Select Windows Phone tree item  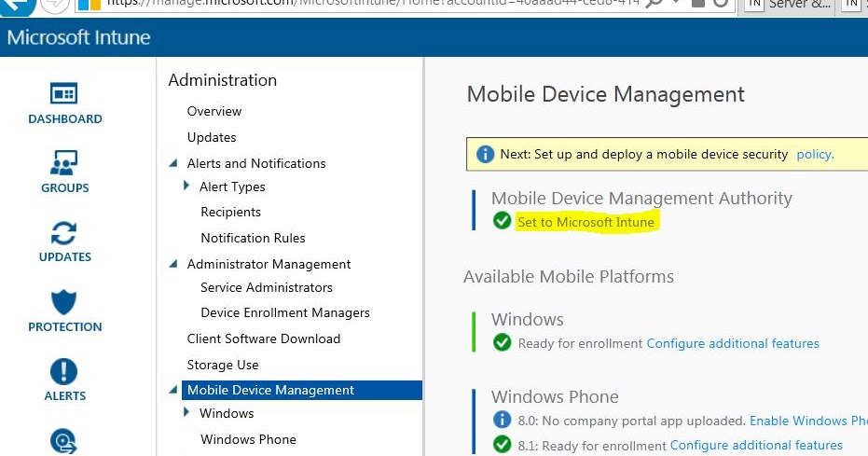coord(249,439)
